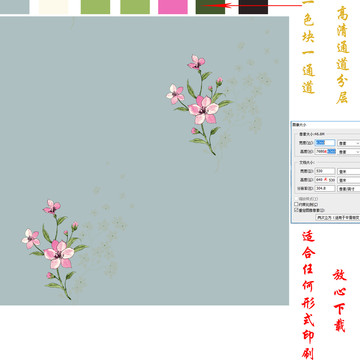Image resolution: width=360 pixels, height=360 pixels.
Task: Toggle the Resample Image (重定图像像素) checkbox
Action: point(296,210)
